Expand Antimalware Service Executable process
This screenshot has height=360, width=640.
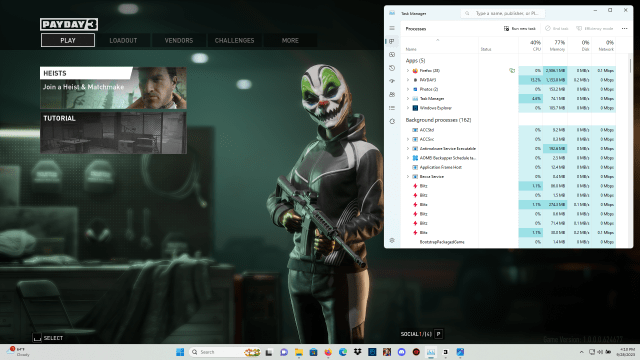(407, 149)
